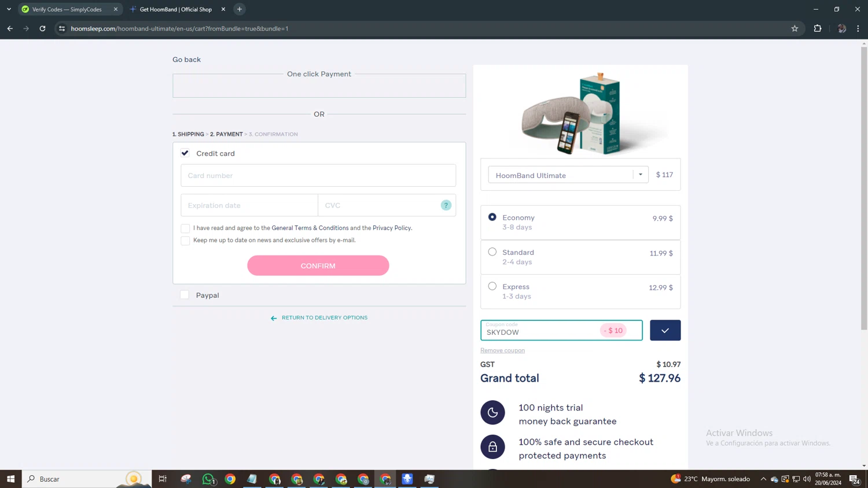This screenshot has height=488, width=868.
Task: Close the Get HoomBand Official Shop tab
Action: [x=223, y=9]
